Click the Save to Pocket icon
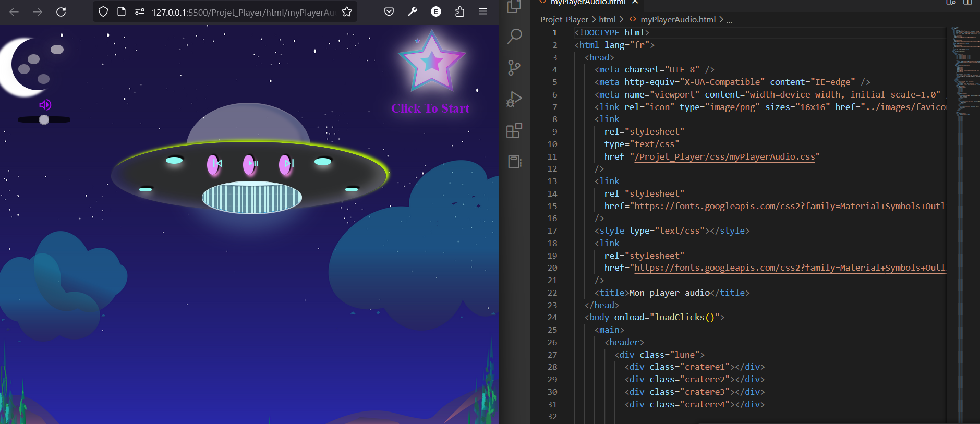Viewport: 980px width, 424px height. click(389, 12)
